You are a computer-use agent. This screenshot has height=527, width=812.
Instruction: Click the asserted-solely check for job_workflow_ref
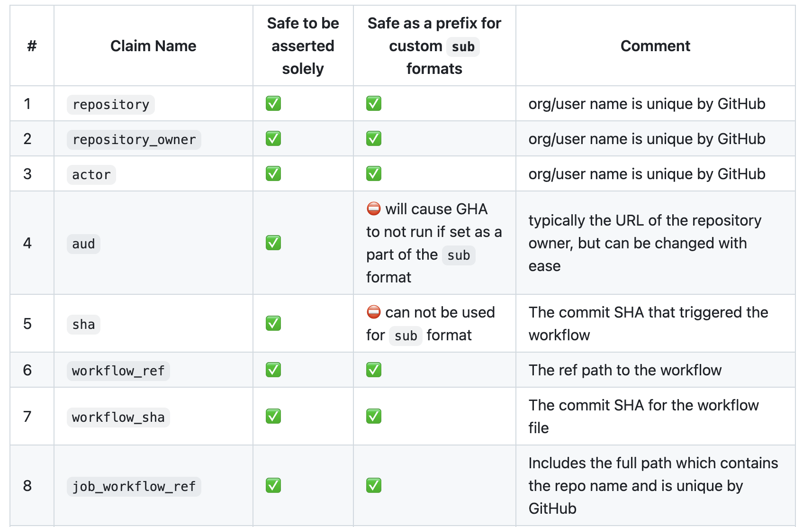[273, 485]
